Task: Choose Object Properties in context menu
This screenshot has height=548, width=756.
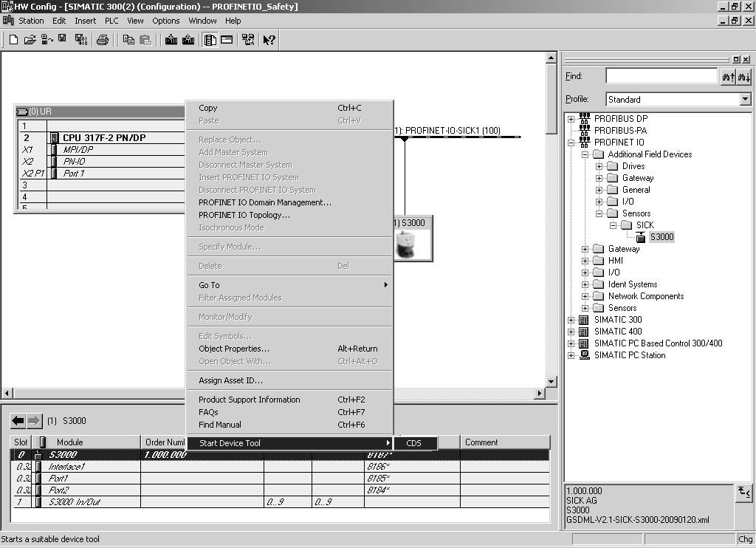Action: 289,349
